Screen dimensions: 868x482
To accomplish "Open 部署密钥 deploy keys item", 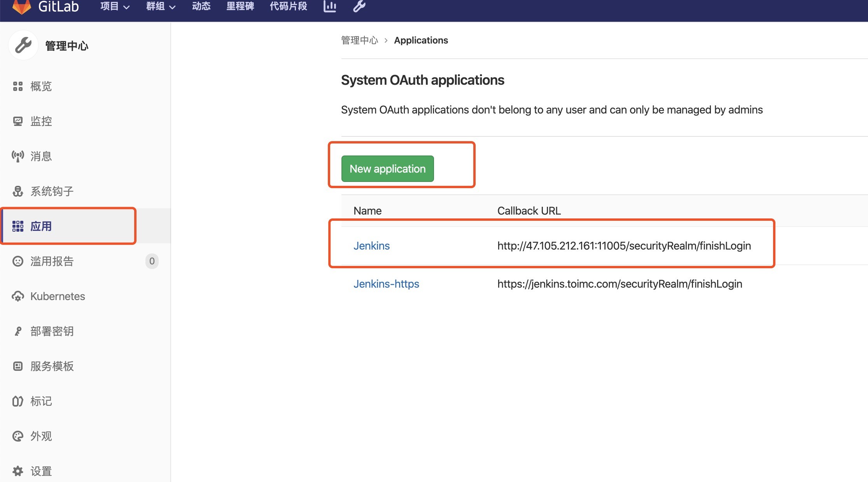I will [x=51, y=331].
